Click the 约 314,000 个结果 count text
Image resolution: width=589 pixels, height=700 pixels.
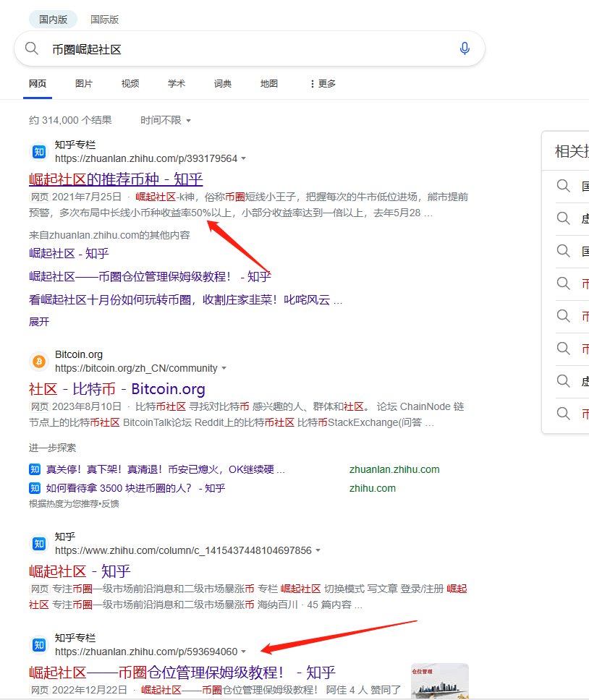70,120
